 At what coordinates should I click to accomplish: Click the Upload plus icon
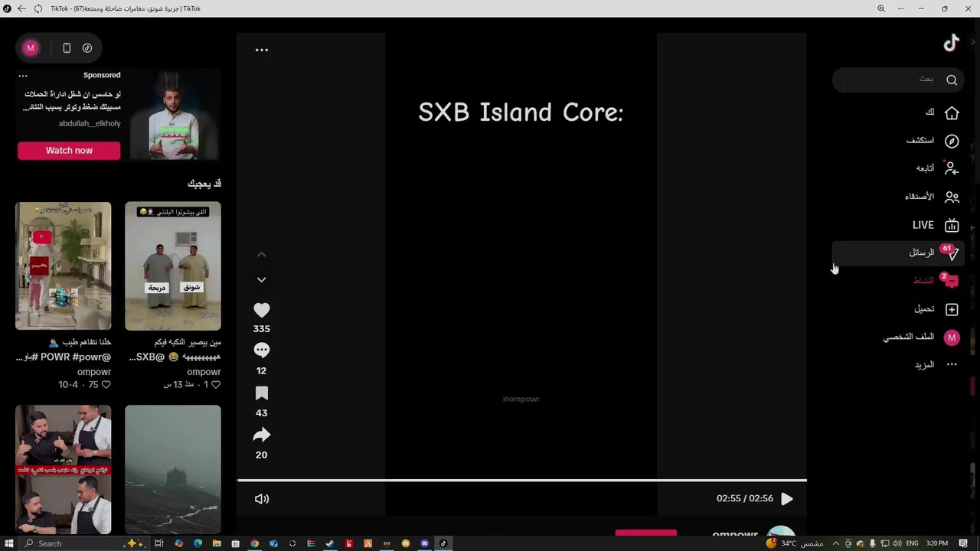pyautogui.click(x=952, y=309)
